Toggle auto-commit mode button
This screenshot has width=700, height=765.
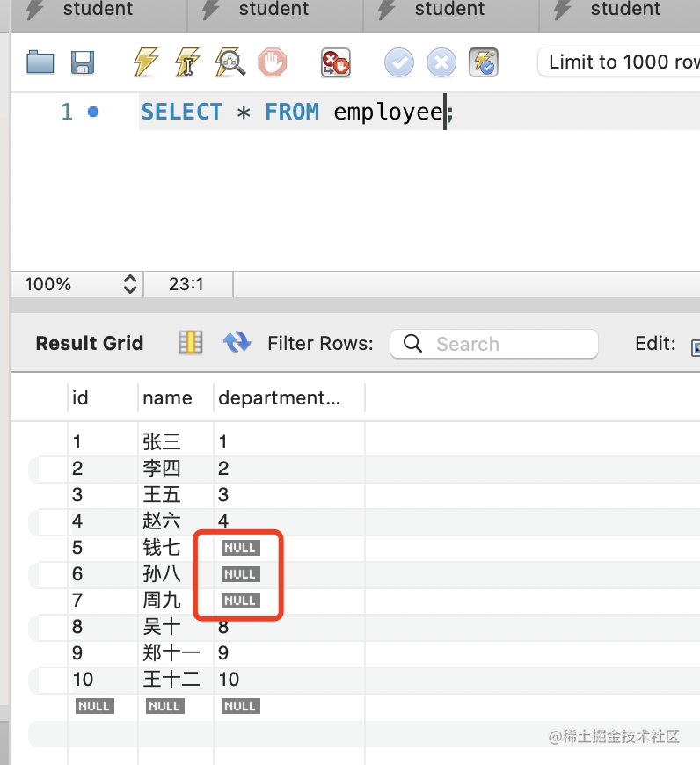484,62
